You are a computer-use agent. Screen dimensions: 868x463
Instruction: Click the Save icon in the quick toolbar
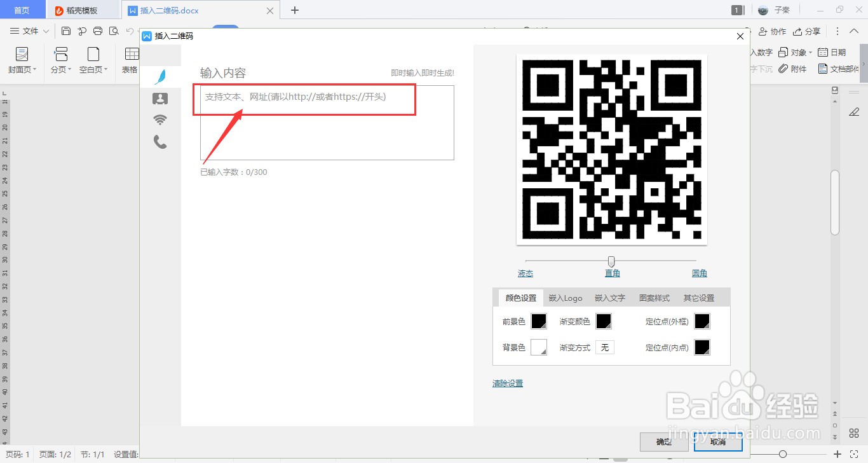66,31
